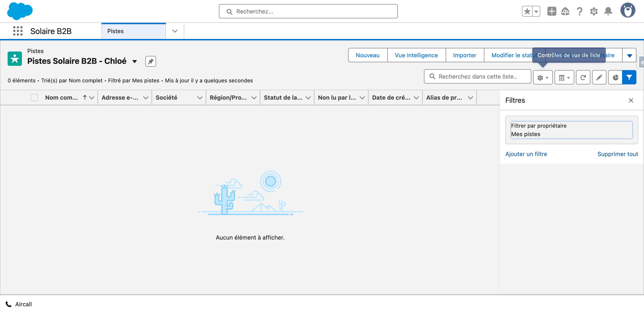Open Non lu par column menu
The image size is (644, 313).
(x=362, y=98)
